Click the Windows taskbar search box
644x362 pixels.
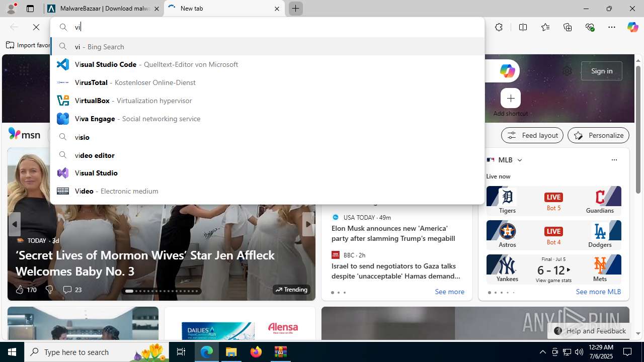click(x=97, y=352)
